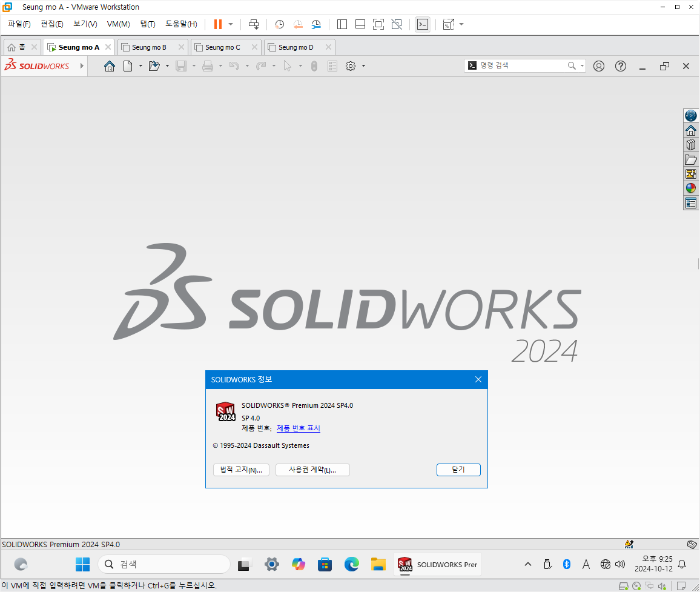Click Windows taskbar 검색 search box
This screenshot has width=700, height=592.
[164, 564]
